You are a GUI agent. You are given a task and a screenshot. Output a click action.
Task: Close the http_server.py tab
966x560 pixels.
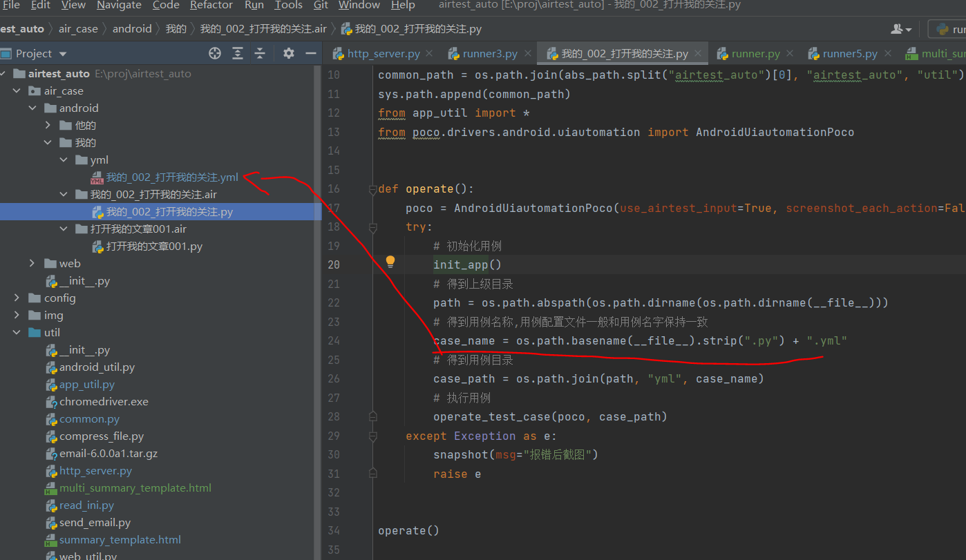[x=429, y=53]
